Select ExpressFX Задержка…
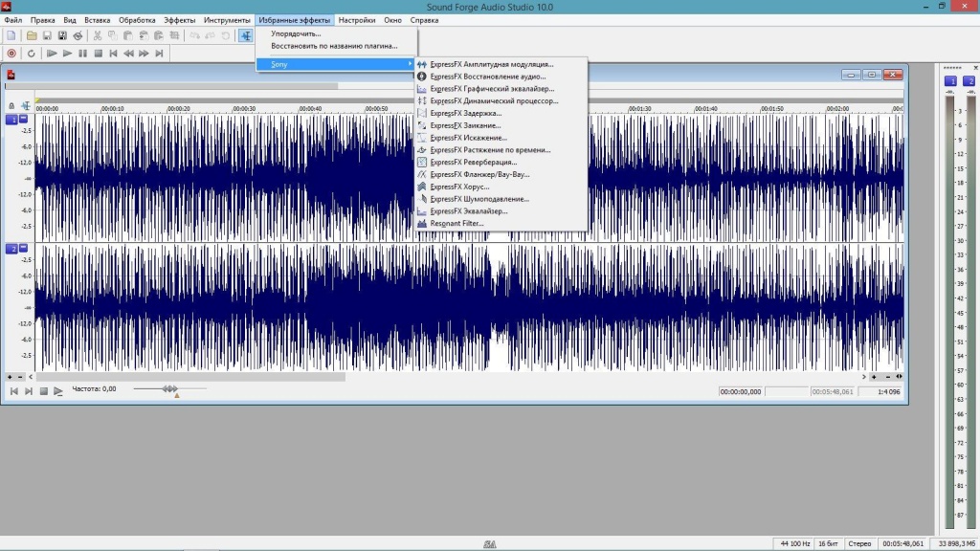The width and height of the screenshot is (980, 551). (501, 113)
